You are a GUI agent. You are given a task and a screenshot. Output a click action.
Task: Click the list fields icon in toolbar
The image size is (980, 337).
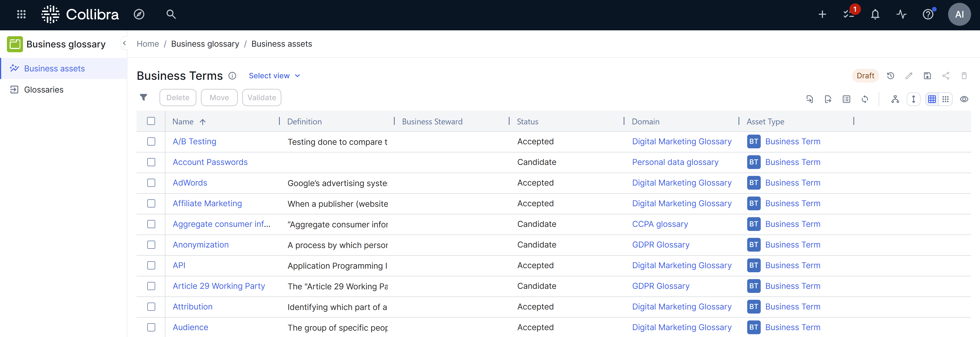(x=846, y=99)
